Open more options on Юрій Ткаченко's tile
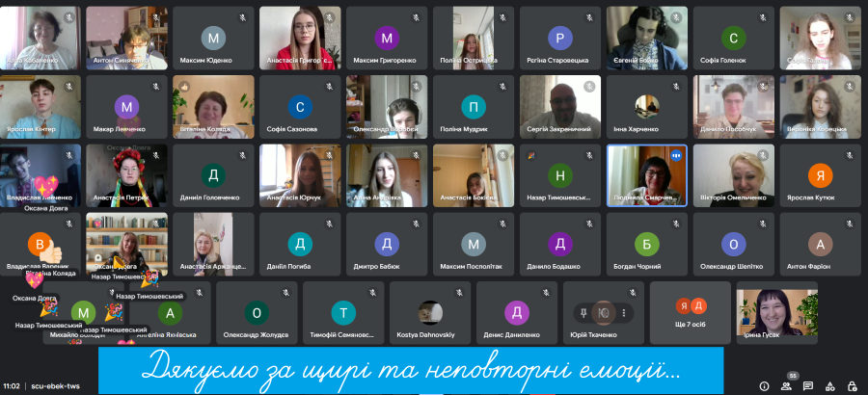This screenshot has height=395, width=868. pyautogui.click(x=624, y=312)
